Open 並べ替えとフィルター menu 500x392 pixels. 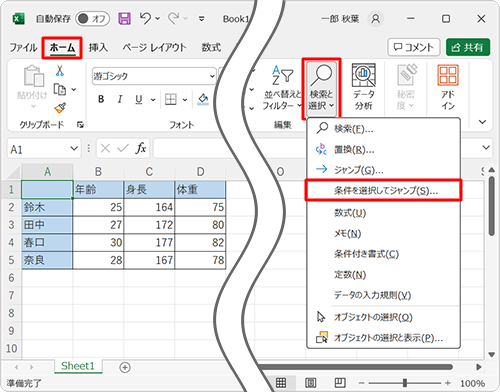pos(283,87)
